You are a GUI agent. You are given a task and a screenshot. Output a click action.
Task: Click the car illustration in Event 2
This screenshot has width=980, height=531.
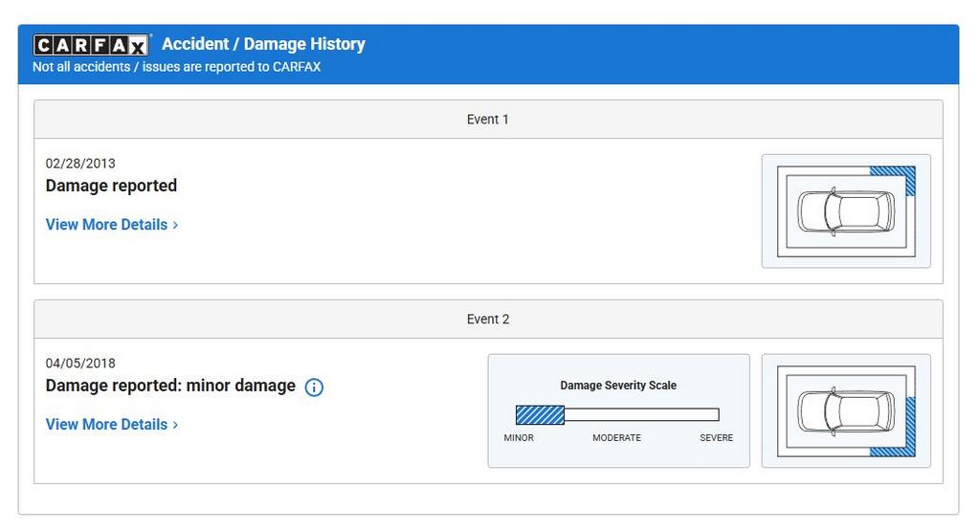(x=846, y=410)
